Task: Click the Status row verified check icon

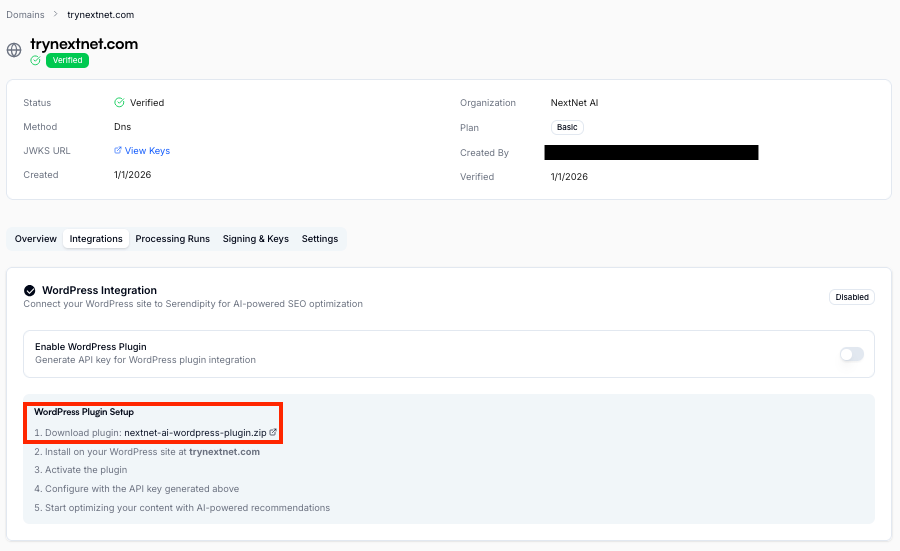Action: click(119, 102)
